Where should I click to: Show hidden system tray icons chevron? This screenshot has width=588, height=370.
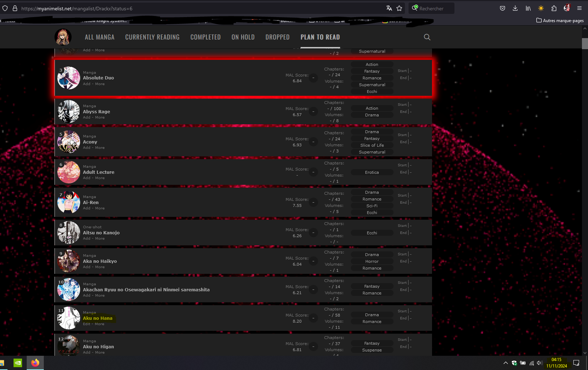(x=505, y=363)
